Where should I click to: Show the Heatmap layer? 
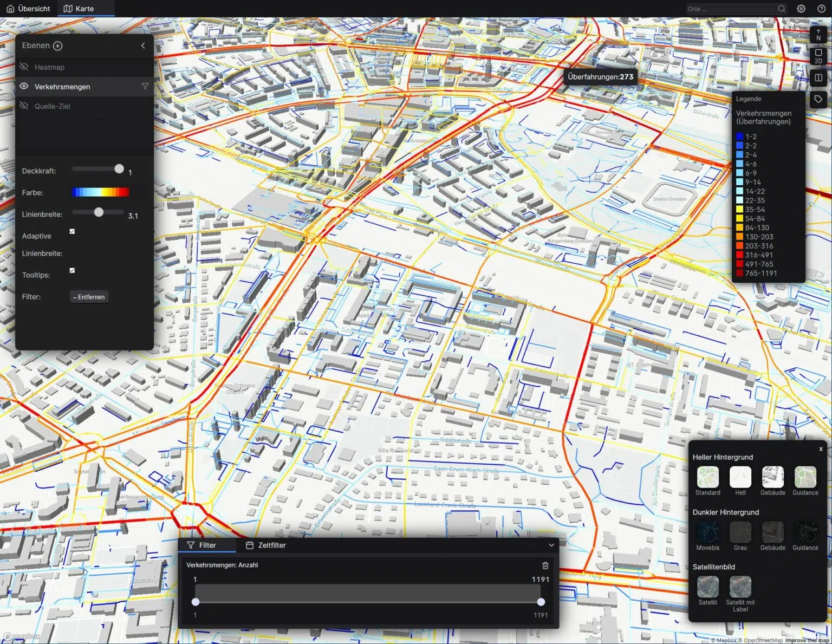pyautogui.click(x=24, y=67)
